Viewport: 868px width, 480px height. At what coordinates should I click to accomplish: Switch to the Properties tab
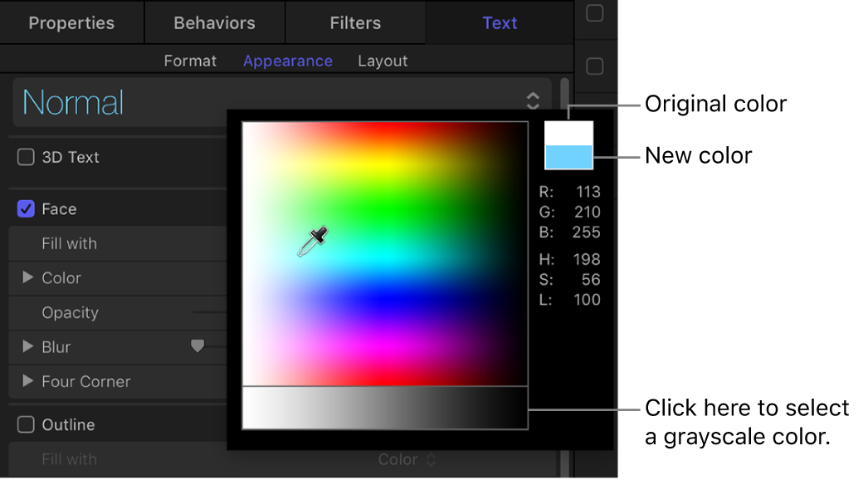[x=71, y=22]
